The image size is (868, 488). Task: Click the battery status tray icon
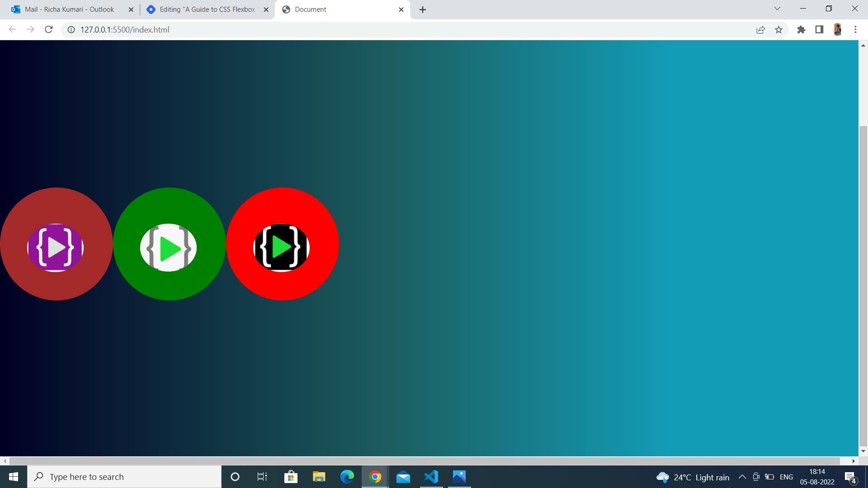click(769, 477)
